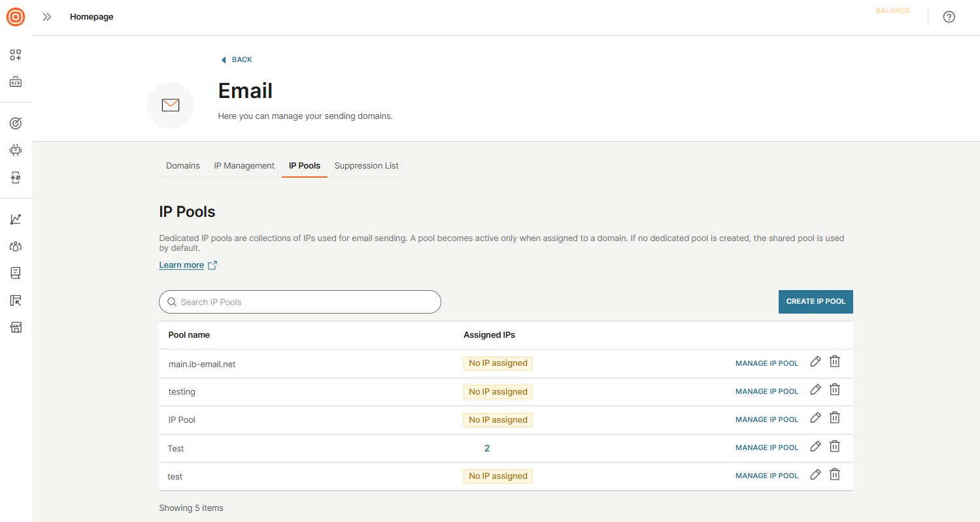Collapse the sidebar with double-chevron control
Viewport: 980px width, 522px height.
(46, 17)
